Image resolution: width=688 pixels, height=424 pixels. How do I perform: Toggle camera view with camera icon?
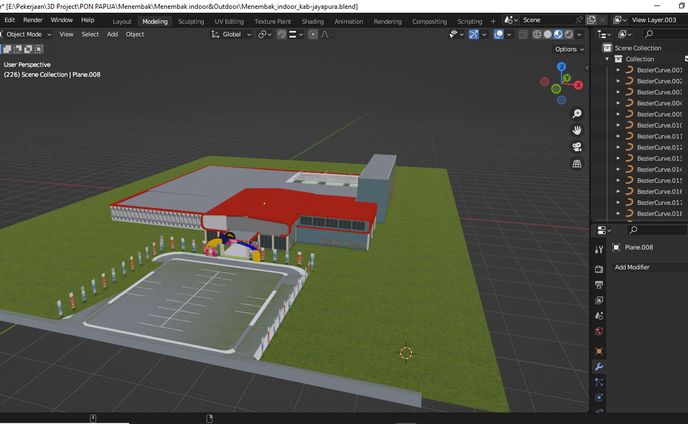tap(578, 146)
